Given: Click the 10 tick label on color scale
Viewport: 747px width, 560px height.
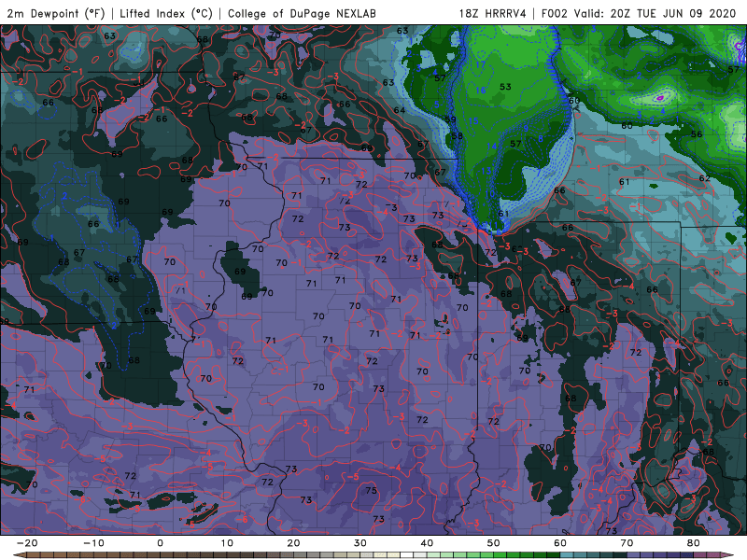Looking at the screenshot, I should pyautogui.click(x=227, y=543).
